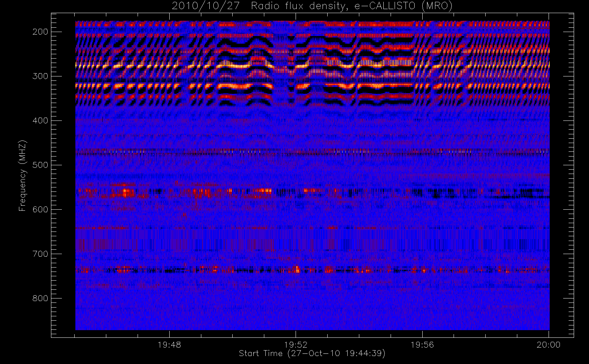Click the 19:52 time tick label
589x364 pixels.
[296, 345]
